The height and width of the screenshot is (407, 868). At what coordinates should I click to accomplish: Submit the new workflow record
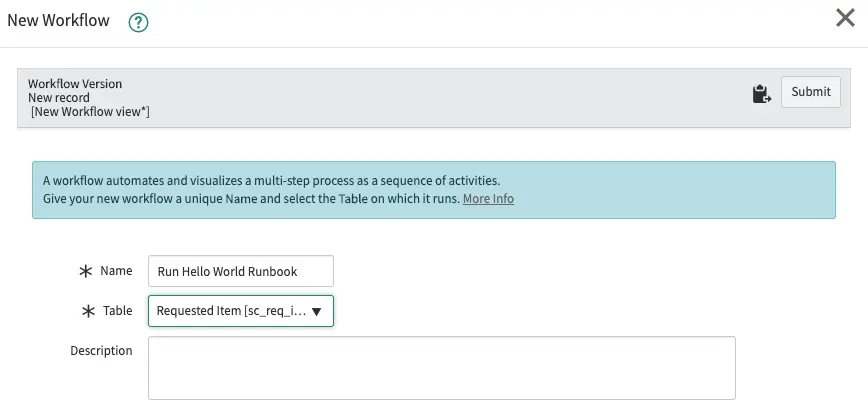pyautogui.click(x=810, y=92)
